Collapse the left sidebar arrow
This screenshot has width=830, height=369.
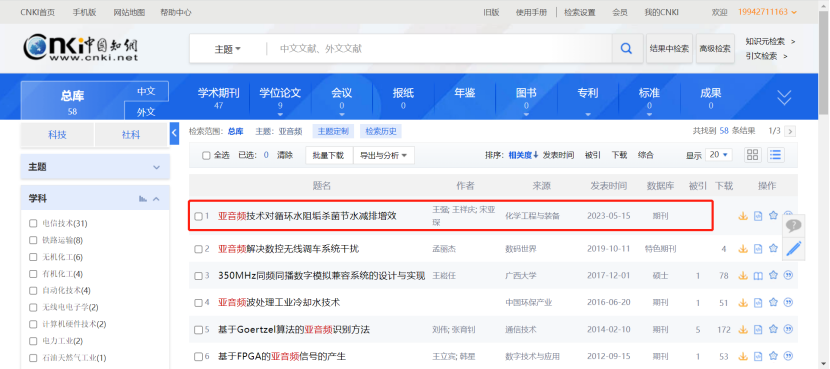click(x=175, y=133)
